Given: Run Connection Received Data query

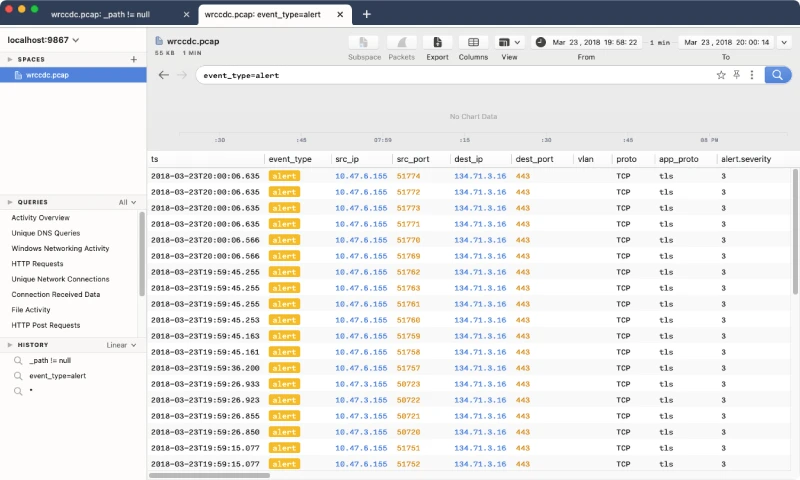Looking at the screenshot, I should [56, 294].
